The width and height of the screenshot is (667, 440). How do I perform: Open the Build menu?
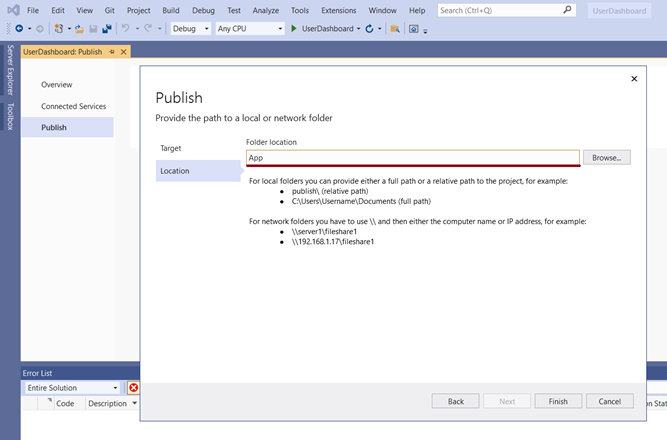click(x=171, y=10)
